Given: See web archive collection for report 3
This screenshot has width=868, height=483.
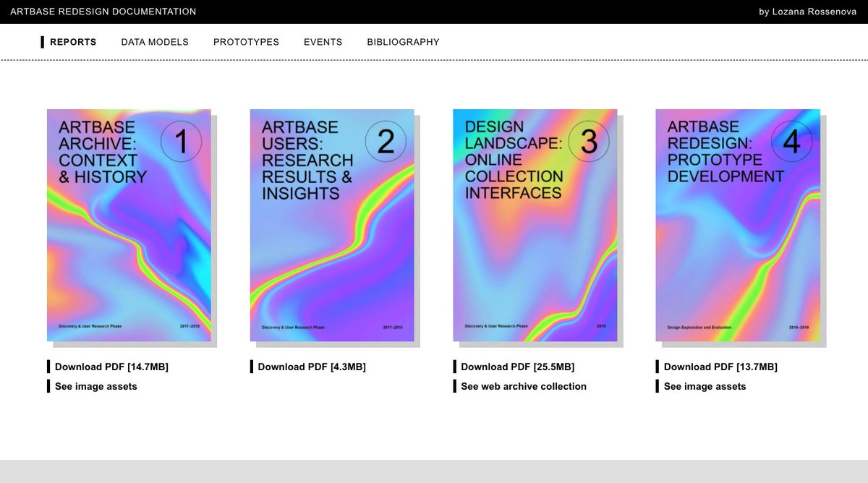Looking at the screenshot, I should coord(524,386).
